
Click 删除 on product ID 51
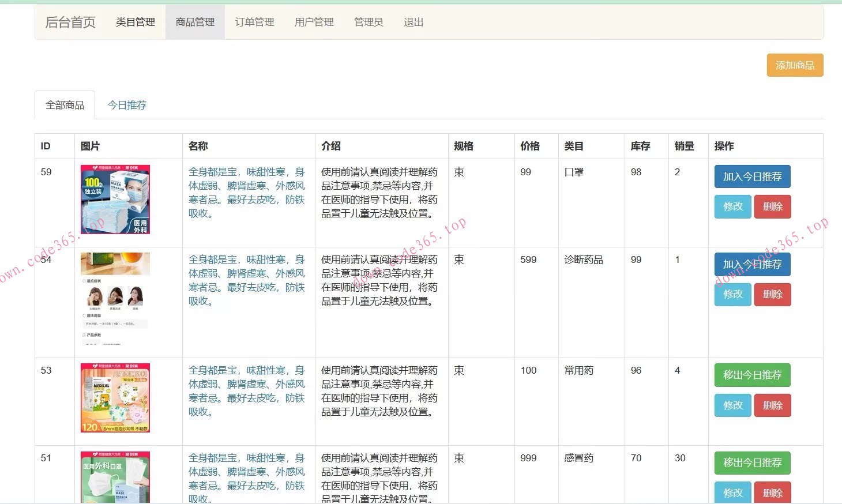[772, 492]
